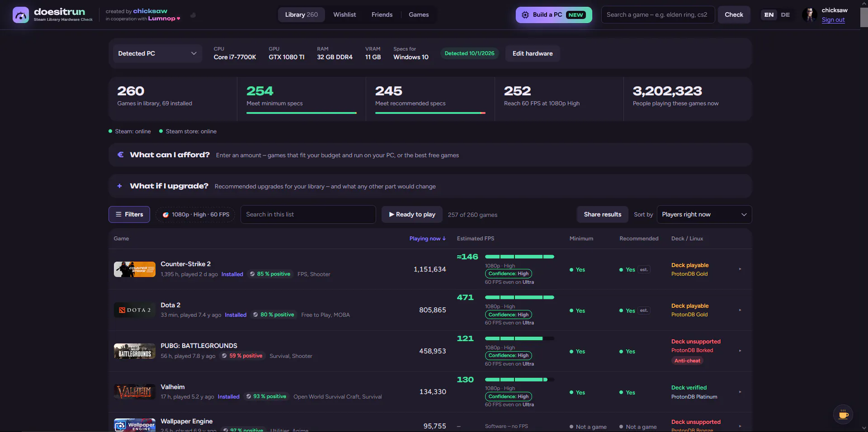
Task: Click the plus icon in upgrade panel
Action: [119, 186]
